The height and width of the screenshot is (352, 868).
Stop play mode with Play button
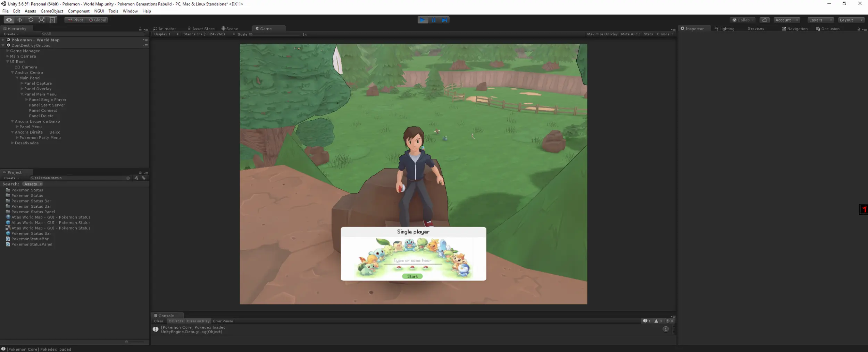pyautogui.click(x=423, y=20)
